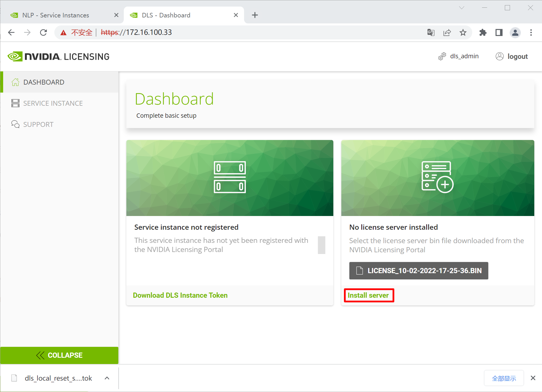Image resolution: width=542 pixels, height=392 pixels.
Task: Click the service instance description scrollbar
Action: 321,245
